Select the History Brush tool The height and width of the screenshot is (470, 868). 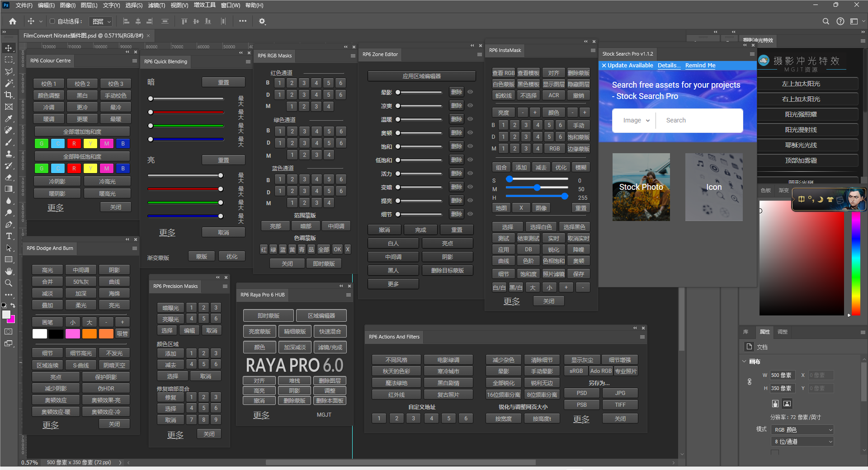coord(9,165)
